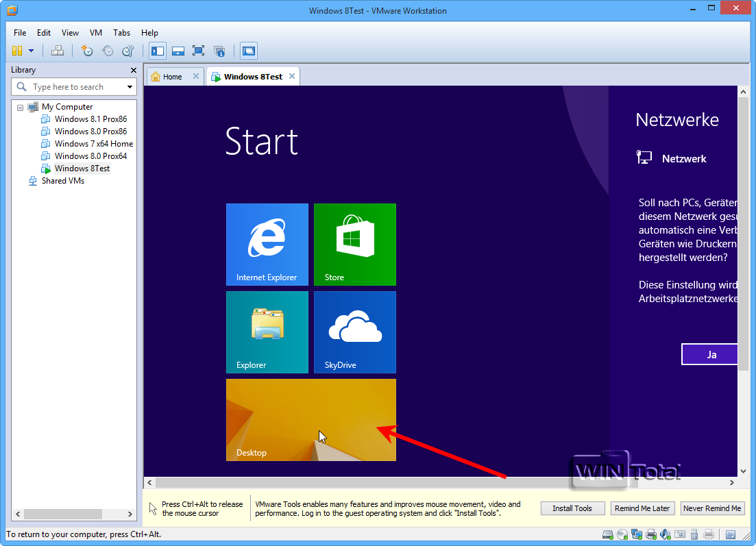756x546 pixels.
Task: Open the Tabs menu
Action: coord(121,33)
